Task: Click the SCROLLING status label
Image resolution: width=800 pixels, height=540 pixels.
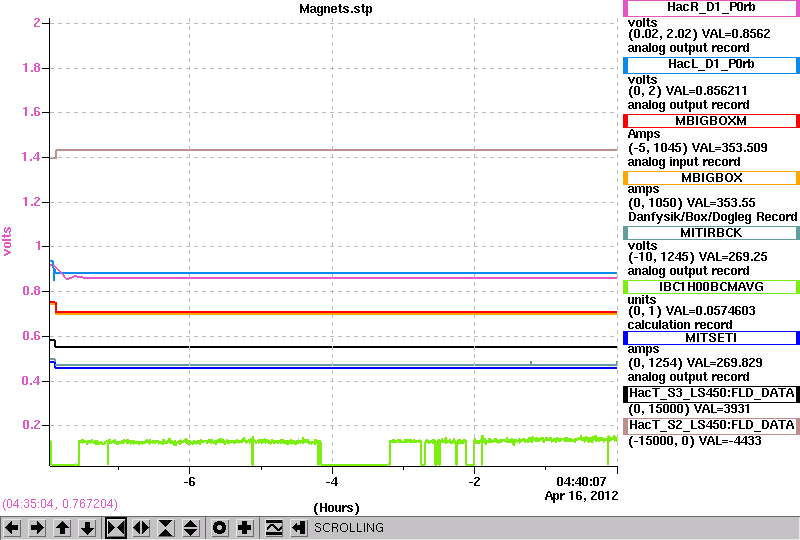Action: (x=348, y=528)
